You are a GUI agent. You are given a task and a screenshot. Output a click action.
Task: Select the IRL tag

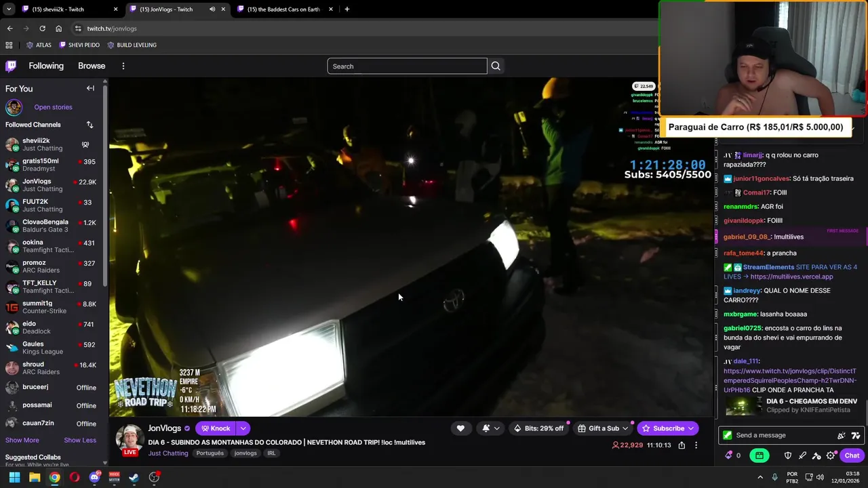pyautogui.click(x=271, y=453)
